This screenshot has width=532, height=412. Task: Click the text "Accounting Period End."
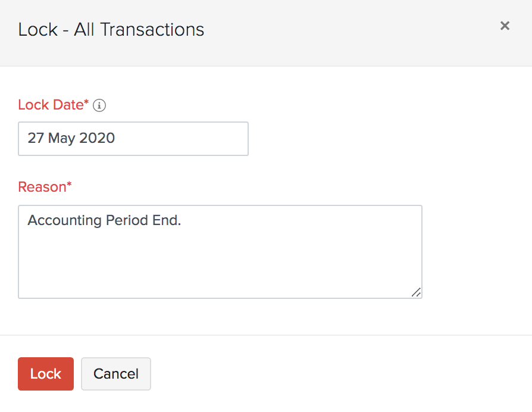point(104,220)
